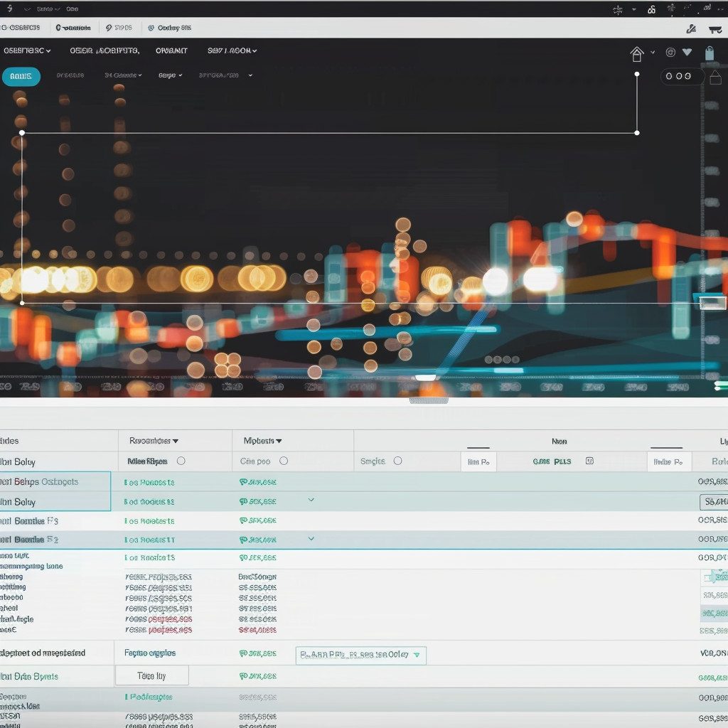The height and width of the screenshot is (728, 728).
Task: Click the gray panel divider handle below the chart
Action: coord(429,400)
